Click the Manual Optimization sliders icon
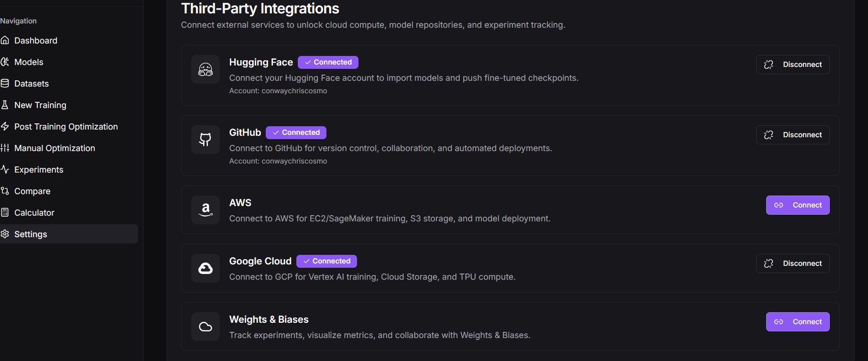This screenshot has height=361, width=868. pyautogui.click(x=5, y=148)
